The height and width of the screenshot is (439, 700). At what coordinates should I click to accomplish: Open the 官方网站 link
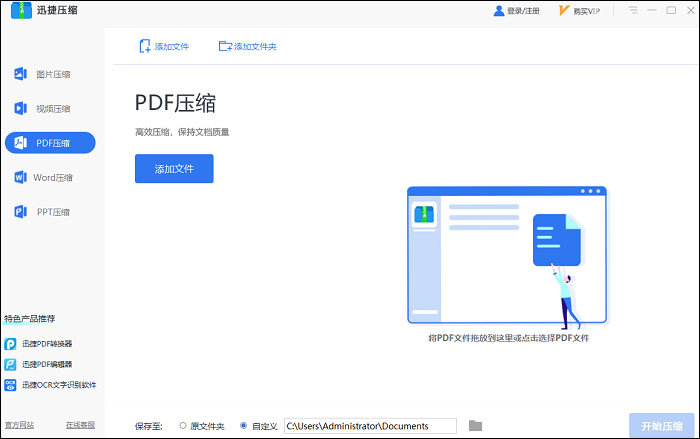click(x=19, y=425)
